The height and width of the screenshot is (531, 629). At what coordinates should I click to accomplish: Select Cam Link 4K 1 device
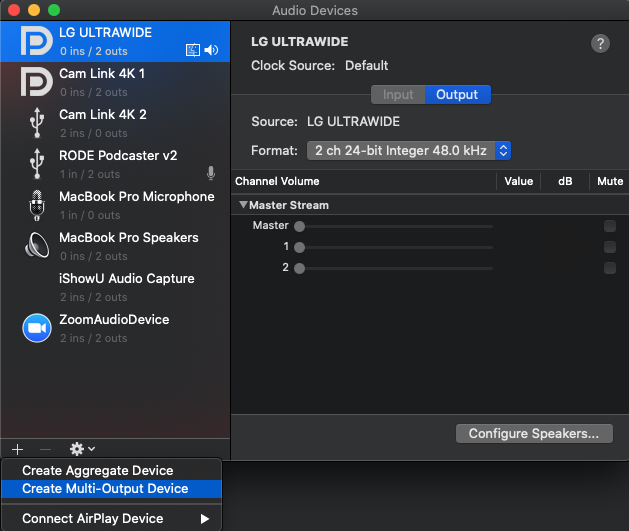tap(115, 82)
